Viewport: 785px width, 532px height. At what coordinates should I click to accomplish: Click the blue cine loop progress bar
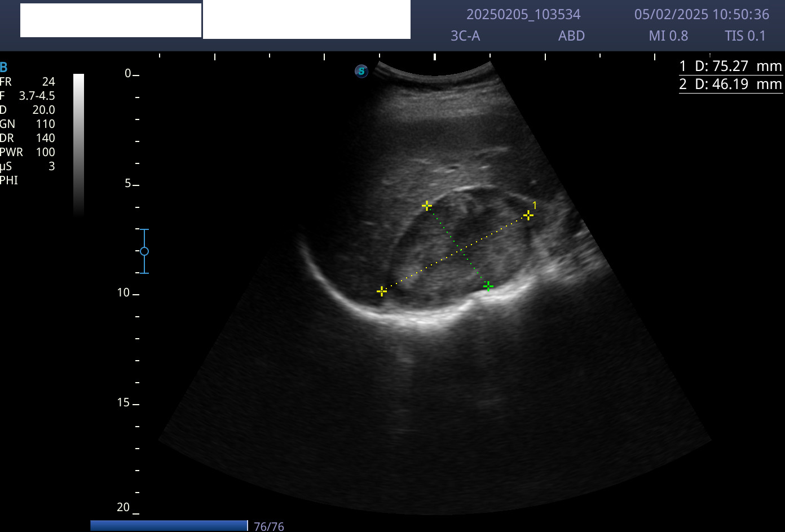tap(169, 525)
